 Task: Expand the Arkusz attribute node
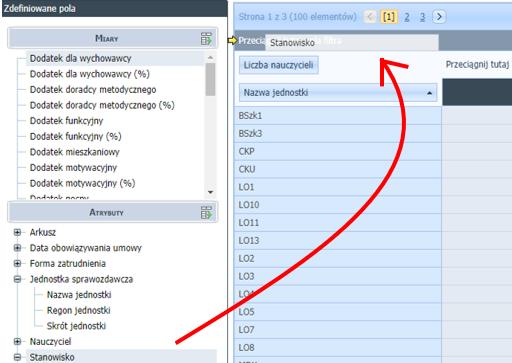[17, 232]
